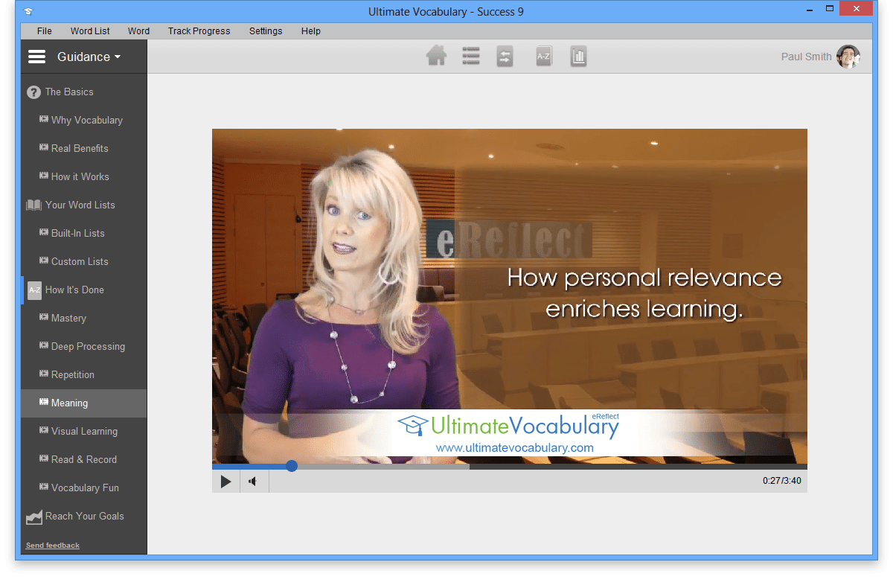Viewport: 893px width, 588px height.
Task: Click the Paul Smith user name
Action: pyautogui.click(x=806, y=57)
